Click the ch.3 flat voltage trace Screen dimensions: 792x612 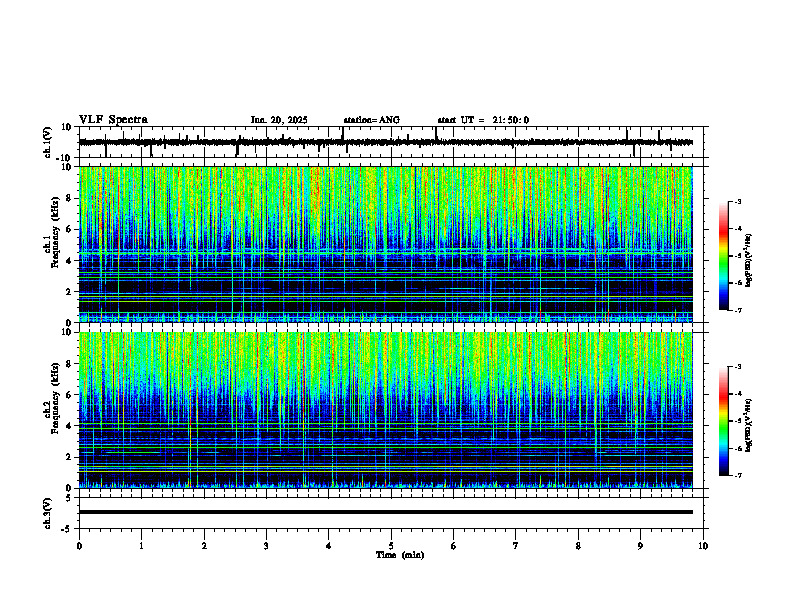pos(386,512)
